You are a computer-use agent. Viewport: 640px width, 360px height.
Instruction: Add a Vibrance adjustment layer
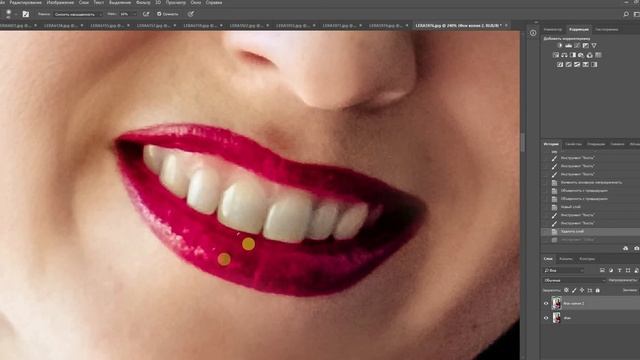click(594, 45)
